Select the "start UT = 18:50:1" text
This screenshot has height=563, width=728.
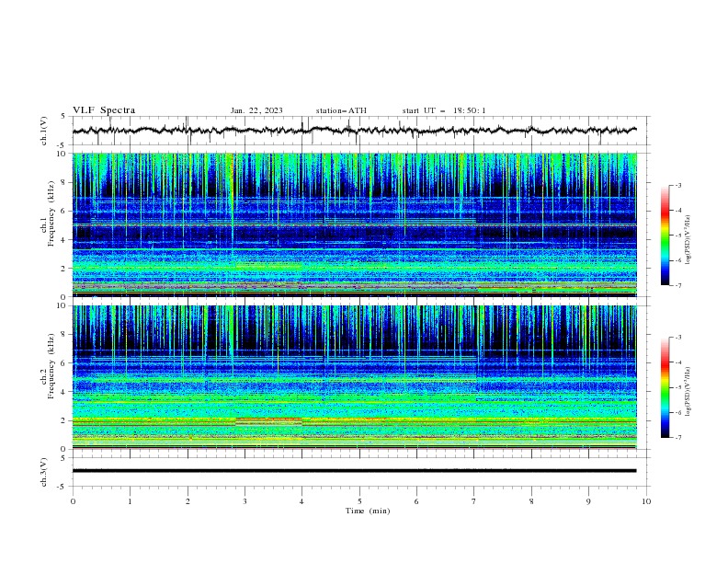click(x=444, y=110)
